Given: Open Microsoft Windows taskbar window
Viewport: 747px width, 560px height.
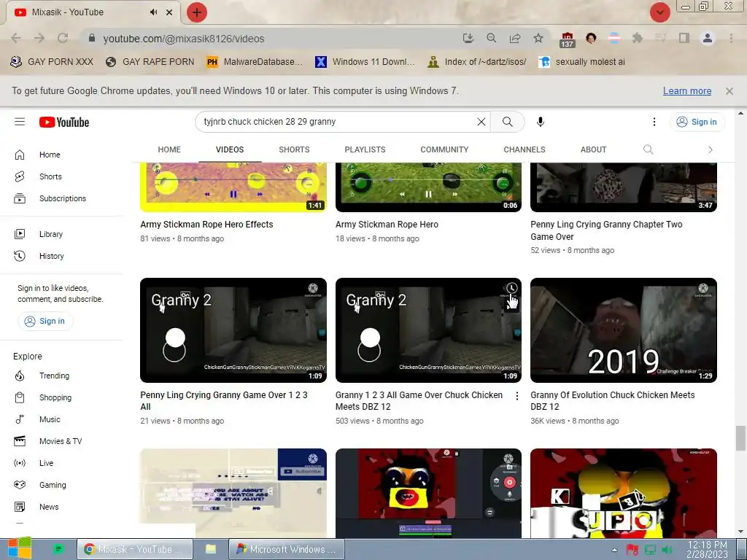Looking at the screenshot, I should click(x=287, y=549).
